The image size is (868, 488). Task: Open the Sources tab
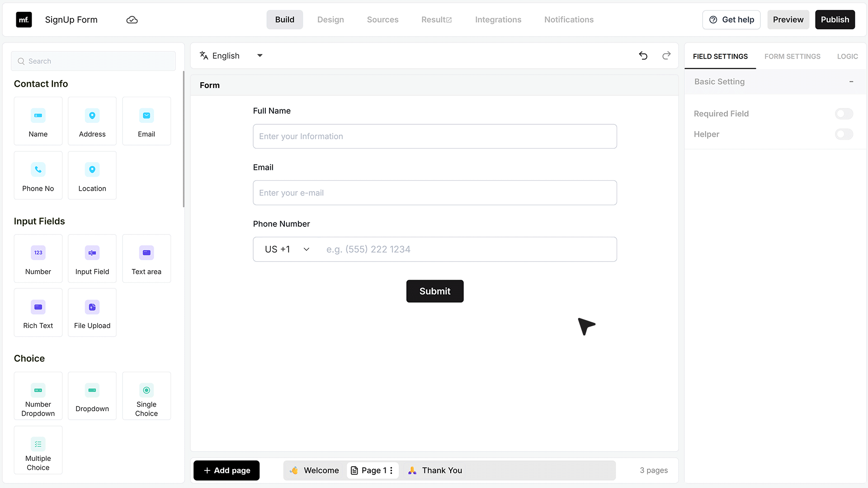(x=382, y=20)
